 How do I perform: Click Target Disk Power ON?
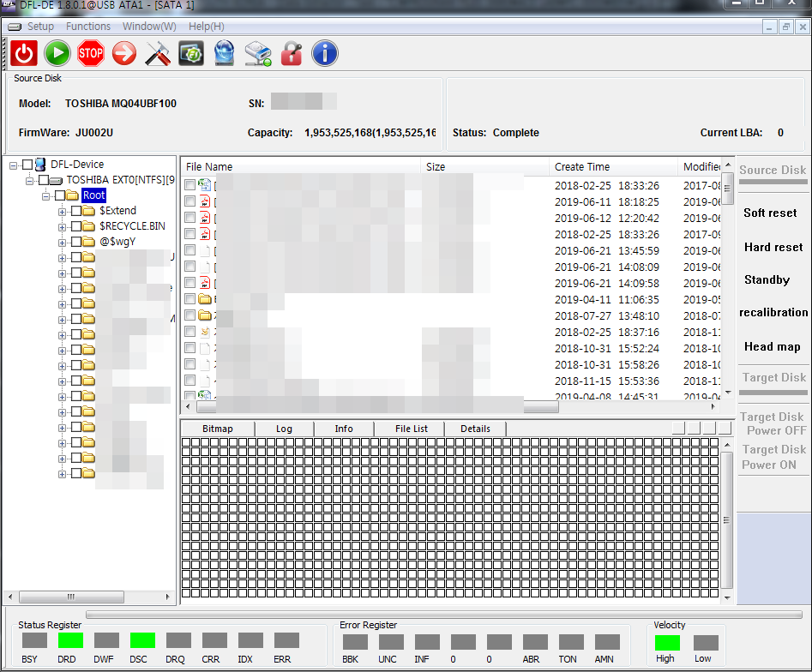point(773,457)
